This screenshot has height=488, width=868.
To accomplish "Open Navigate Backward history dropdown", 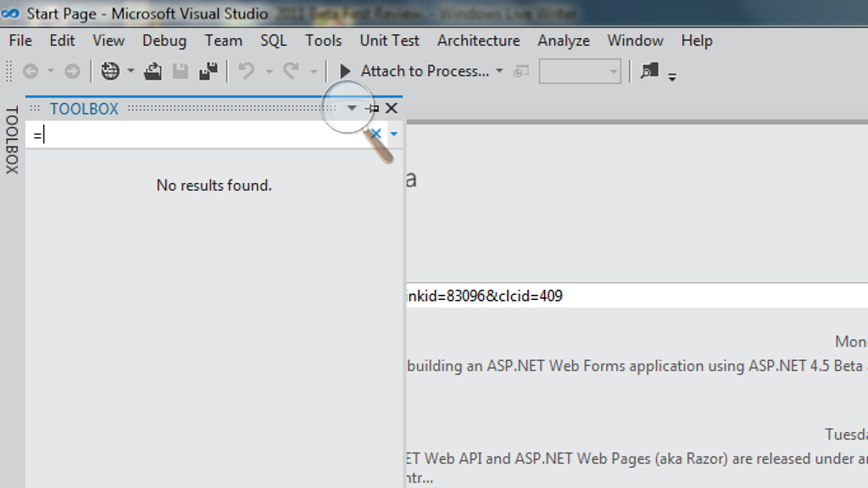I will click(x=50, y=71).
